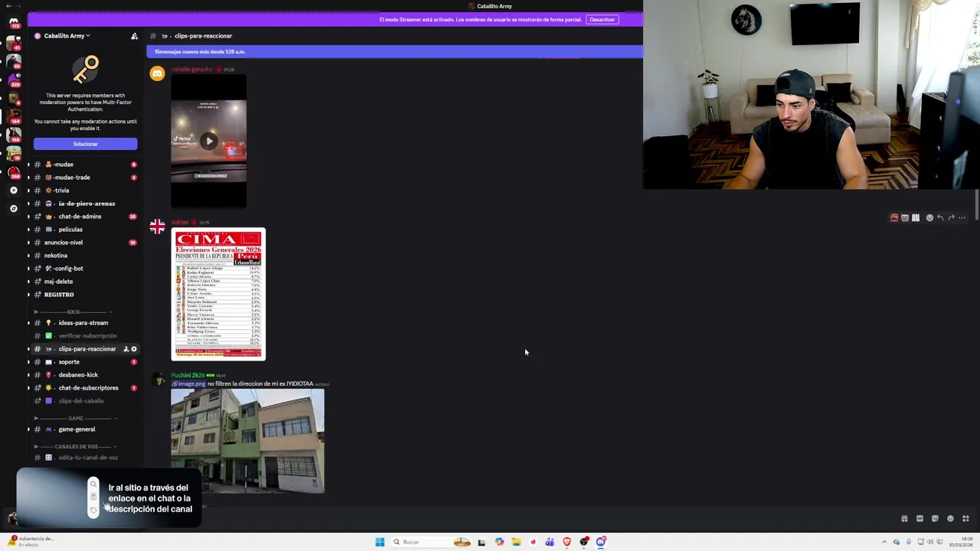Open settings gear on clips-para-reaccionar channel

[x=134, y=349]
